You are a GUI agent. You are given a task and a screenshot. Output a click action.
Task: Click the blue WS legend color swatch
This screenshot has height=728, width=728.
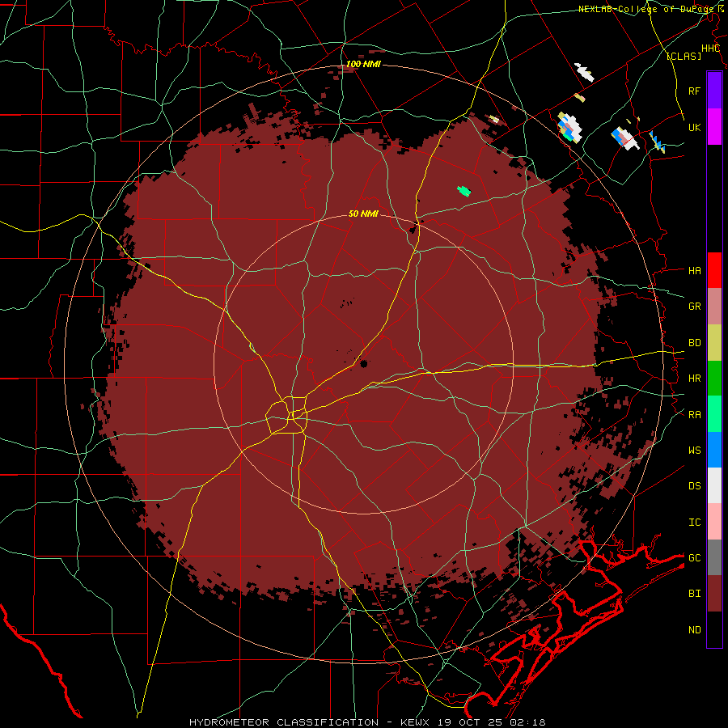click(714, 450)
